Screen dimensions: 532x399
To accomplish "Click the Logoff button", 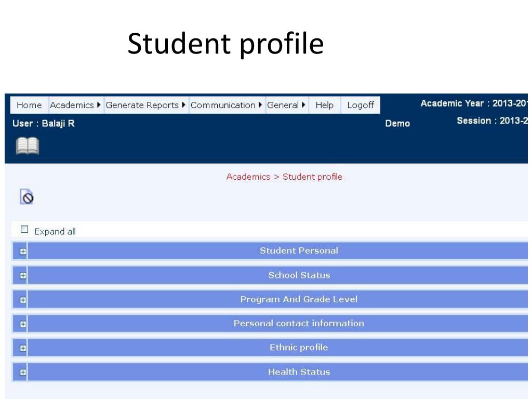I will 361,105.
